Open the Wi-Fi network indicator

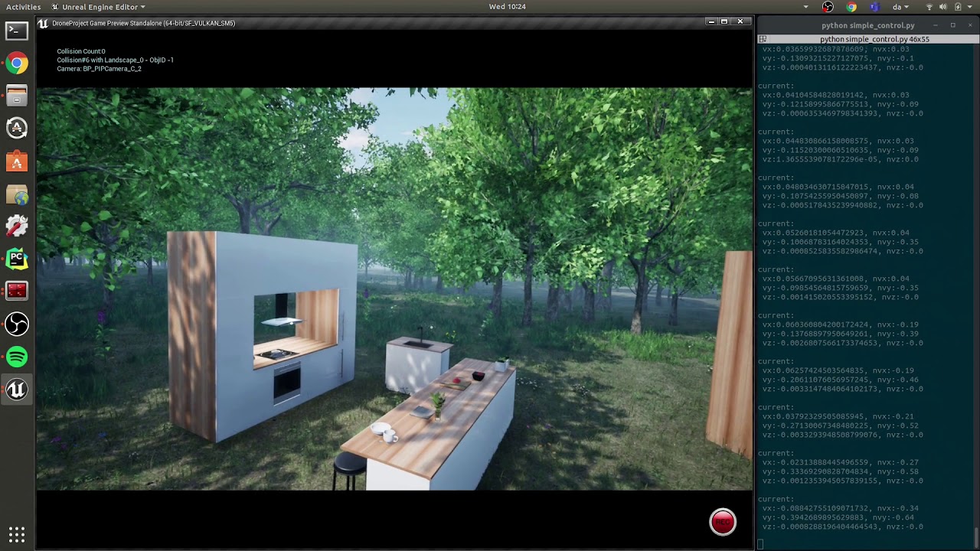[929, 7]
